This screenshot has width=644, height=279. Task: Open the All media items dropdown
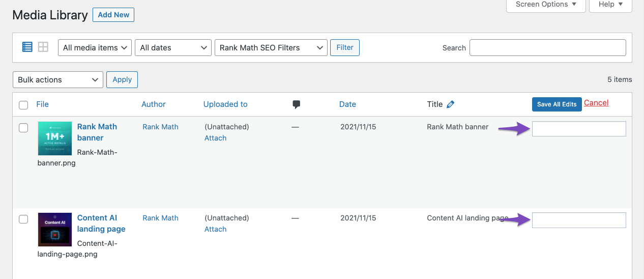click(x=95, y=47)
